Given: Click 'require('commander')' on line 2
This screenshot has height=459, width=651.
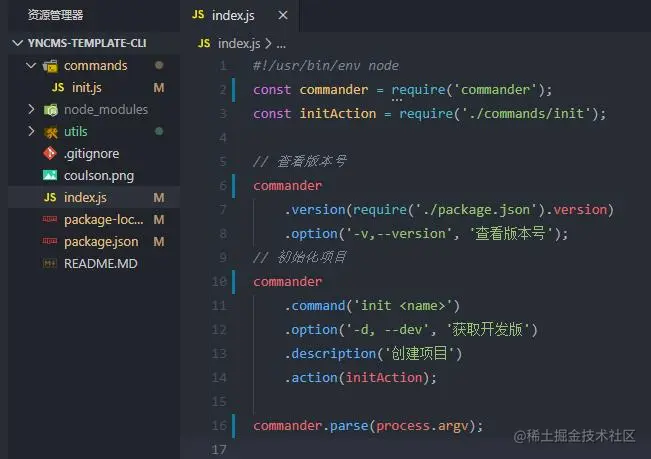Looking at the screenshot, I should (x=466, y=90).
